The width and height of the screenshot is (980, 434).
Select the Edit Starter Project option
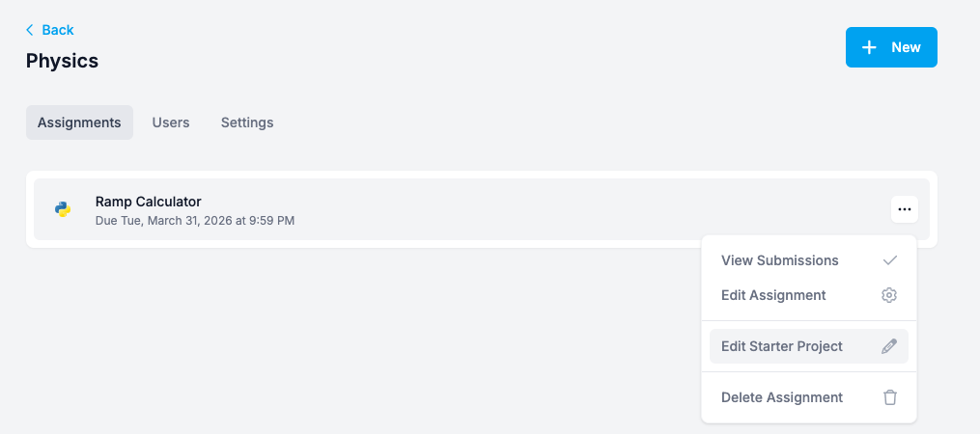(782, 346)
